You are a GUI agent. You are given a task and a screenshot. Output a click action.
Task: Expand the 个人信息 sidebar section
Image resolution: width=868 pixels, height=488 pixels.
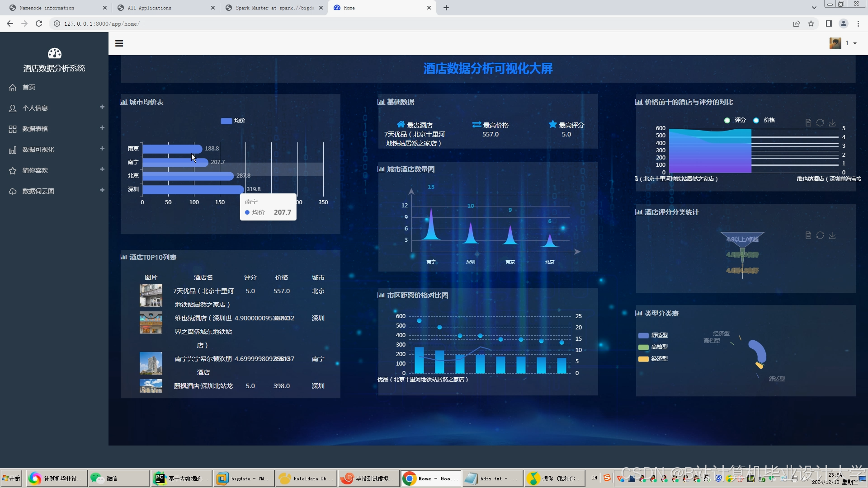pos(102,107)
